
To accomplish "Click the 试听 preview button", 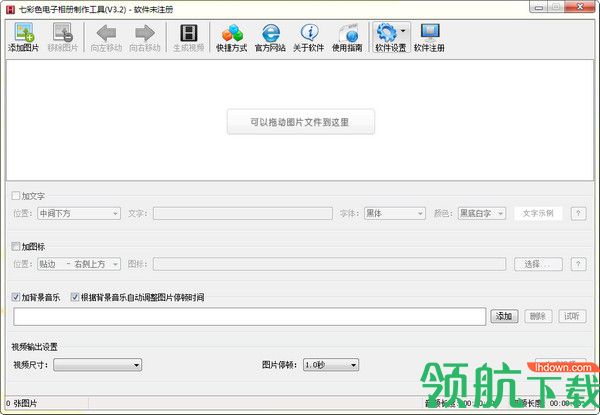I will click(x=572, y=316).
